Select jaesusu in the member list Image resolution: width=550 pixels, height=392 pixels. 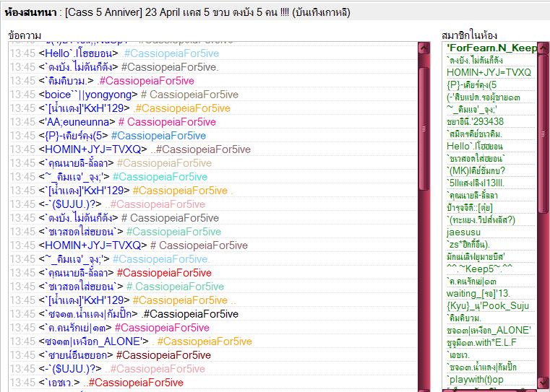pyautogui.click(x=463, y=232)
